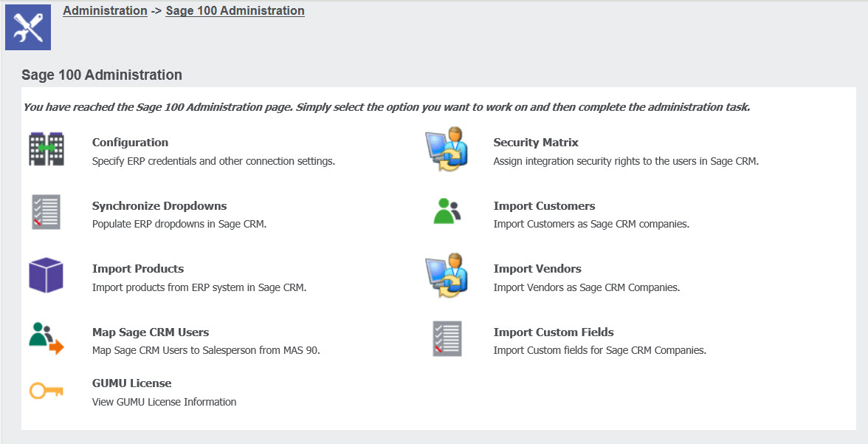Select the Synchronize Dropdowns checklist icon
868x444 pixels.
(x=46, y=211)
